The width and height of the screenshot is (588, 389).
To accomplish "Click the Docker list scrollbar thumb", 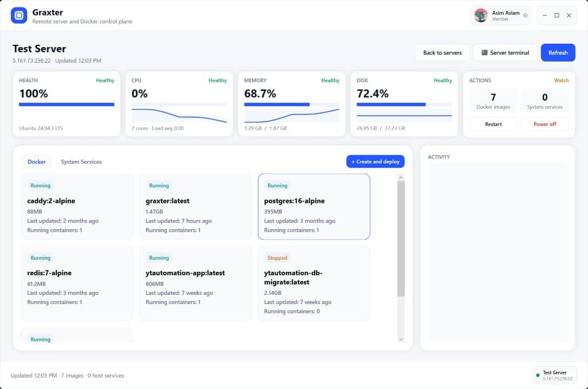I will (x=401, y=239).
